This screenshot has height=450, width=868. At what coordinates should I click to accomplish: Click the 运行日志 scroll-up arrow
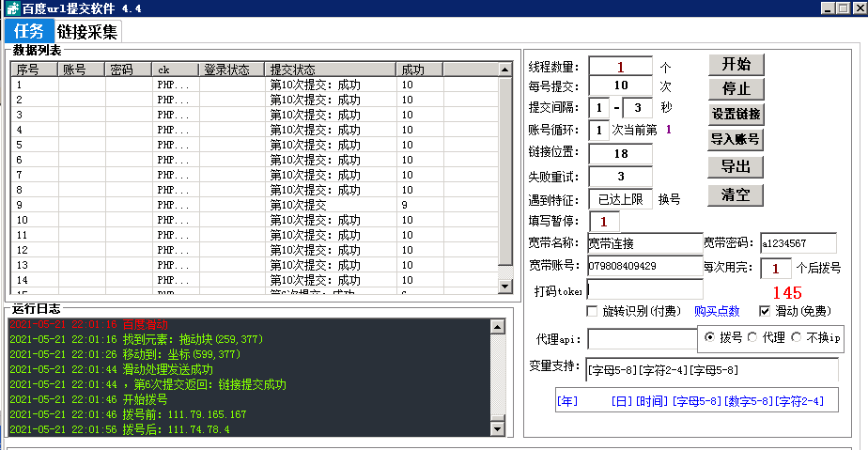tap(497, 327)
